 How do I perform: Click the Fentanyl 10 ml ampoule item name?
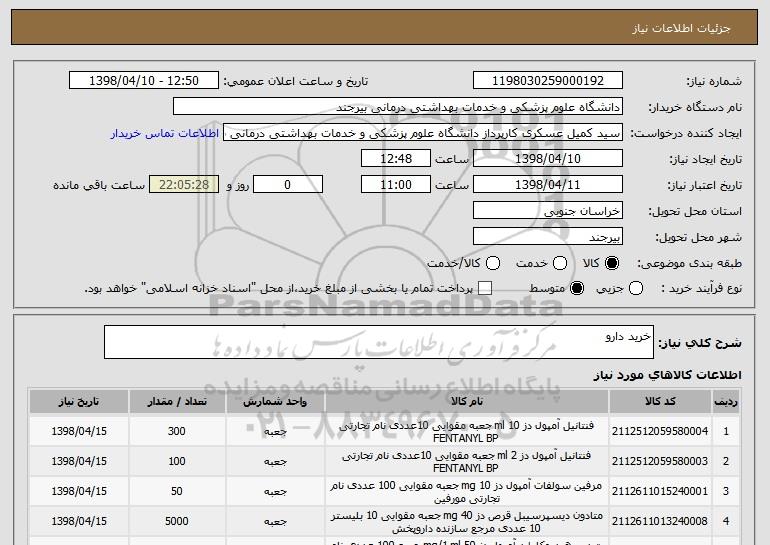(467, 432)
